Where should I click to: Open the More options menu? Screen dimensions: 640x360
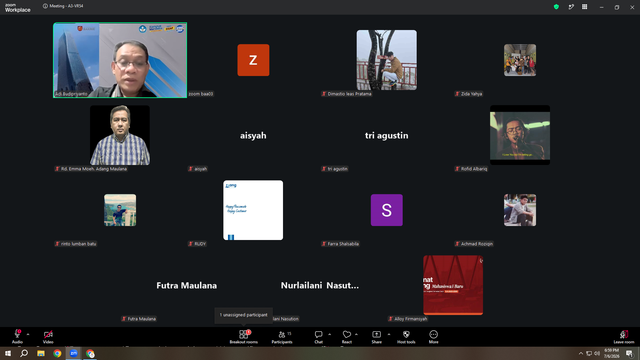[433, 336]
